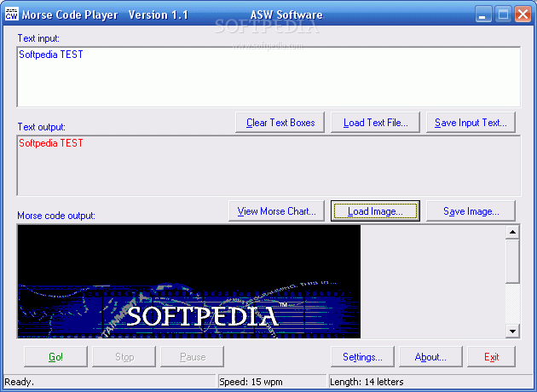Click inside the Text input box
Image resolution: width=537 pixels, height=392 pixels.
[x=268, y=77]
